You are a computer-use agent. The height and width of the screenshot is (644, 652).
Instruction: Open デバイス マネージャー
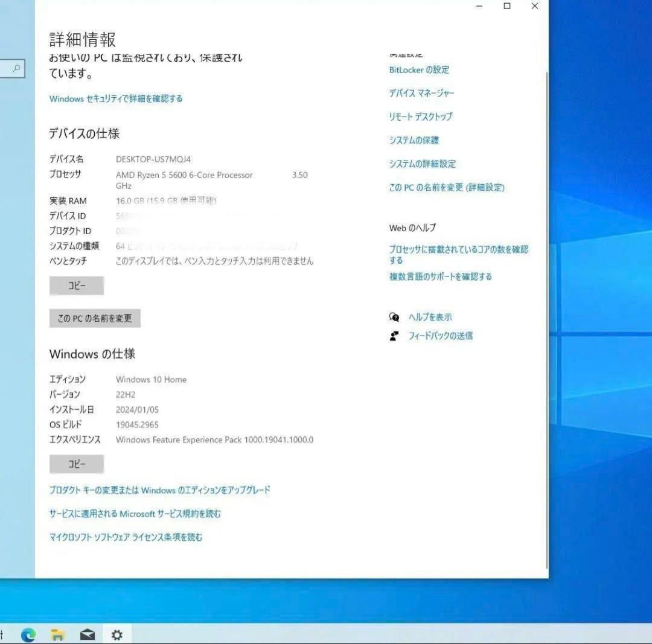tap(422, 93)
